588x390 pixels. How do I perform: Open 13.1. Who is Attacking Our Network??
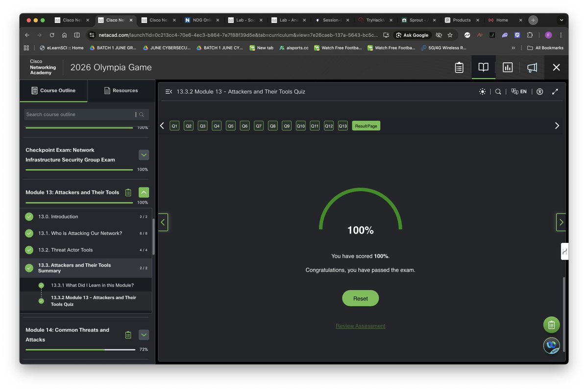coord(86,233)
